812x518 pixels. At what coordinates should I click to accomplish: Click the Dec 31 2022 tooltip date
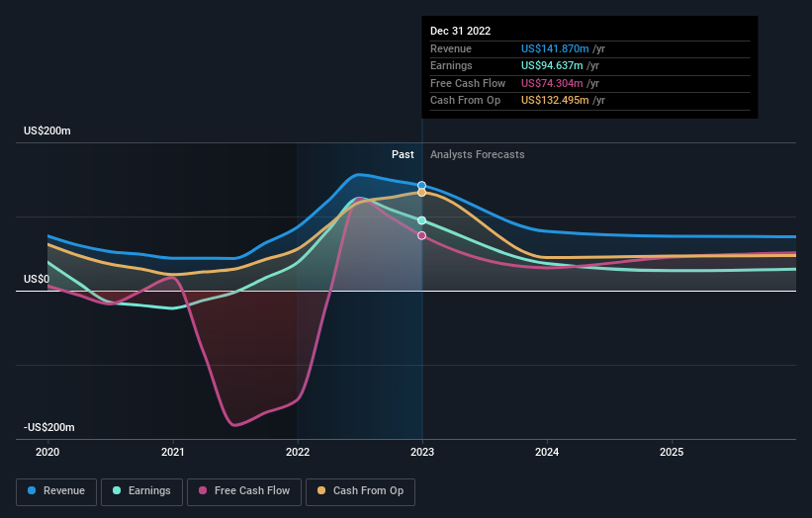click(x=460, y=31)
